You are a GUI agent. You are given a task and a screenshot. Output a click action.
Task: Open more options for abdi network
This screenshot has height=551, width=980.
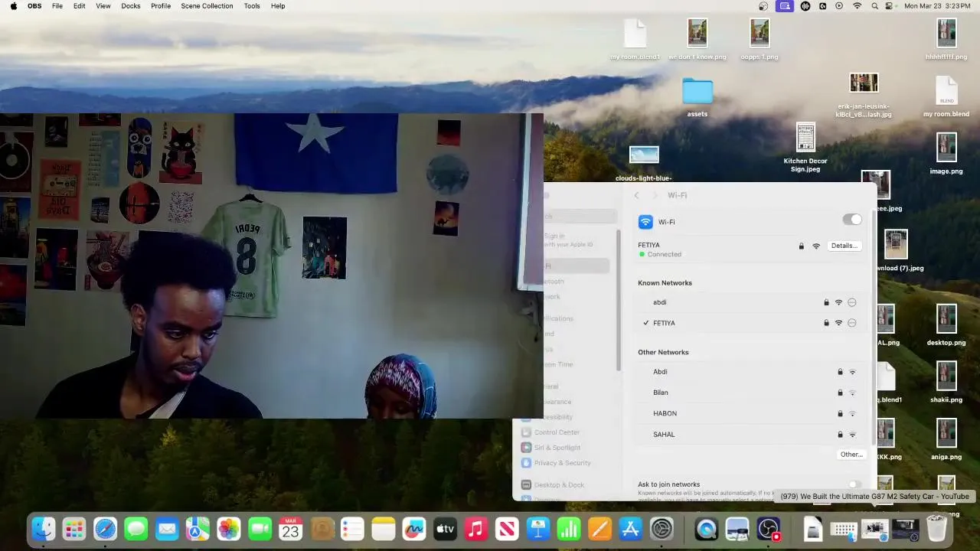pyautogui.click(x=852, y=302)
